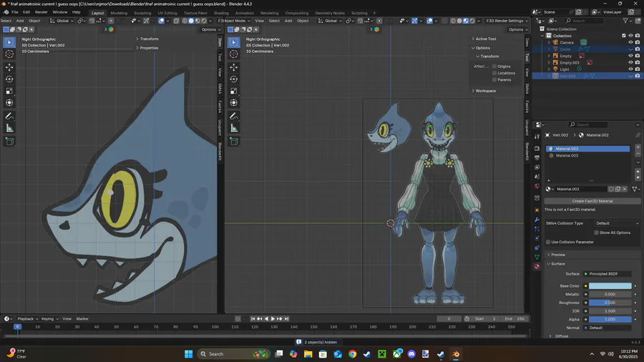
Task: Open the World properties tab icon
Action: click(537, 186)
